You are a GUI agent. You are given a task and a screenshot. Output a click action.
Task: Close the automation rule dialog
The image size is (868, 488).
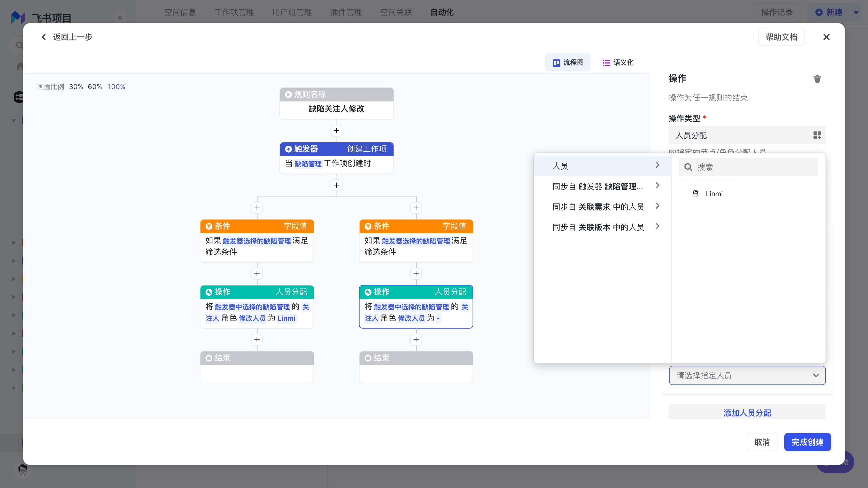(826, 37)
